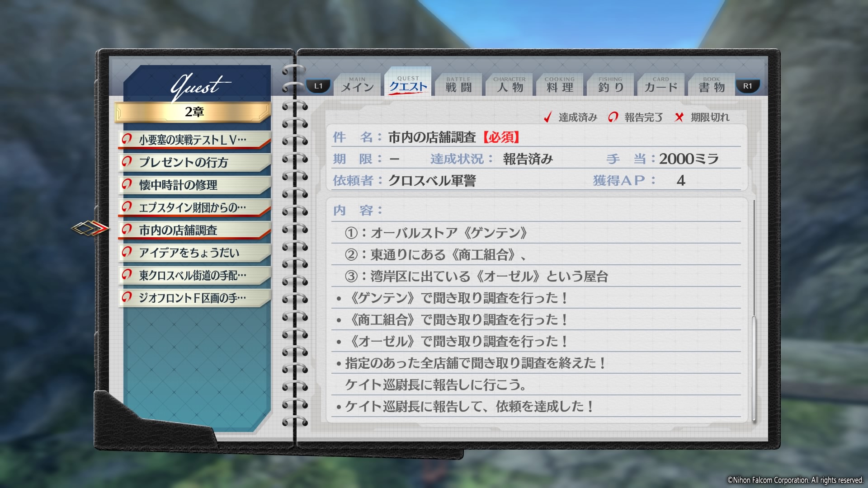Select quest 懐中時計の修理
The height and width of the screenshot is (488, 868).
[x=195, y=185]
